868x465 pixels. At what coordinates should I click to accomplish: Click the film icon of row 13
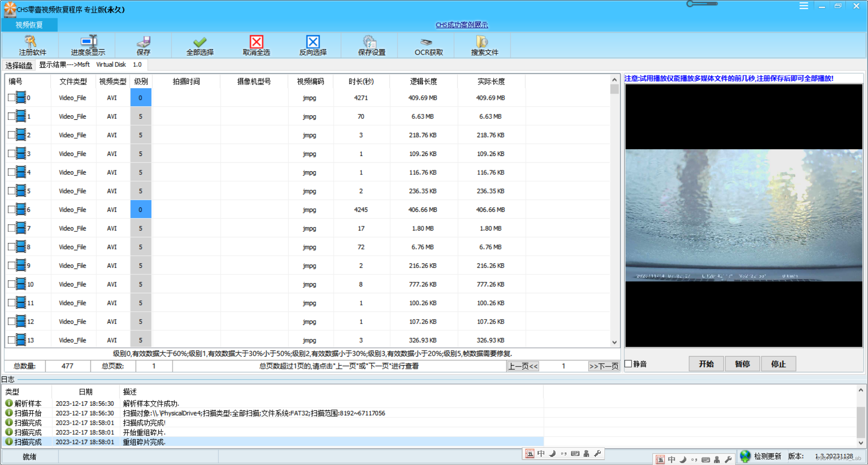[x=21, y=340]
